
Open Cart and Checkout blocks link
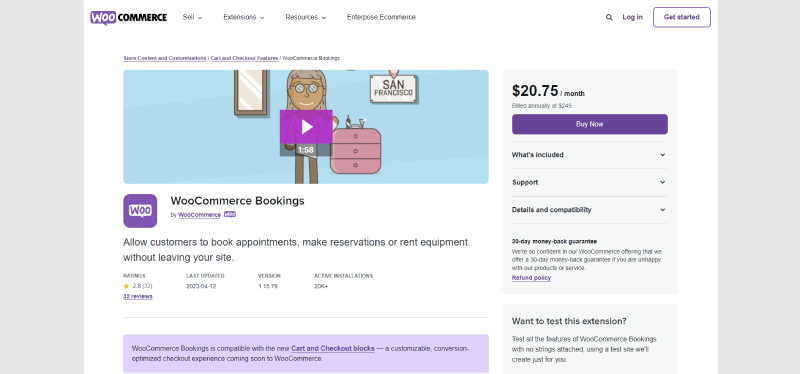pyautogui.click(x=333, y=348)
